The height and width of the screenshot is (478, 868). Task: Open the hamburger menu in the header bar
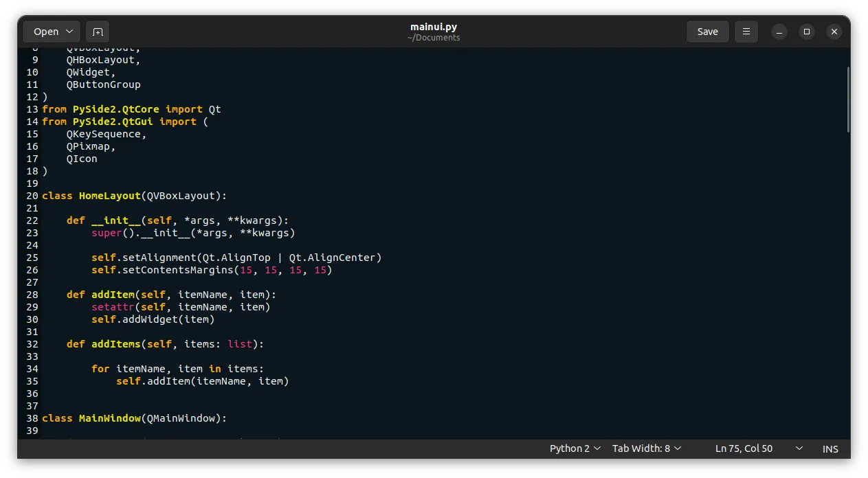[x=746, y=31]
